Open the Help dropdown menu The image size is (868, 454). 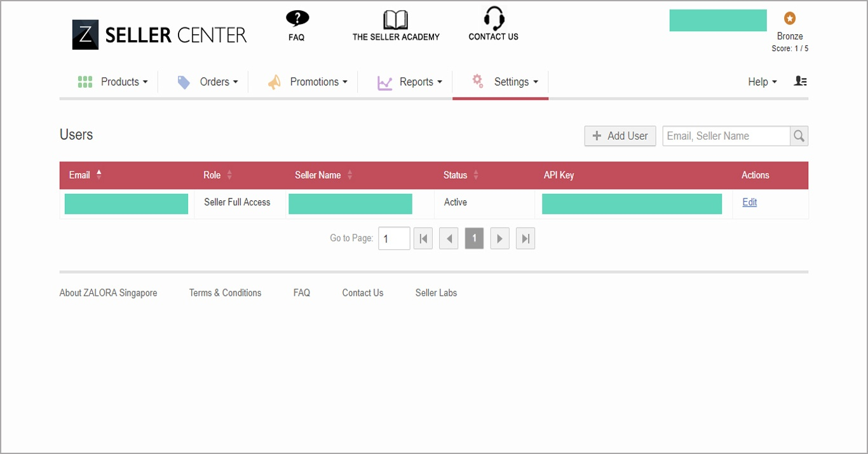point(763,82)
